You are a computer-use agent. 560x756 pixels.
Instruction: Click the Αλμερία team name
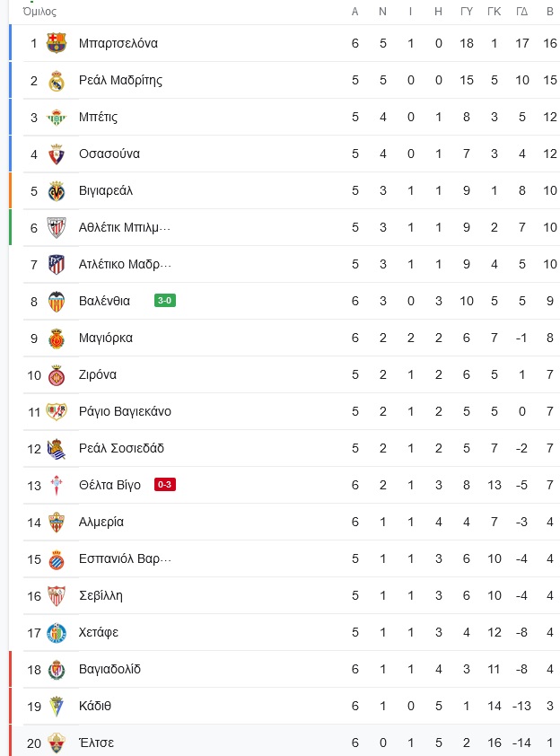(101, 523)
